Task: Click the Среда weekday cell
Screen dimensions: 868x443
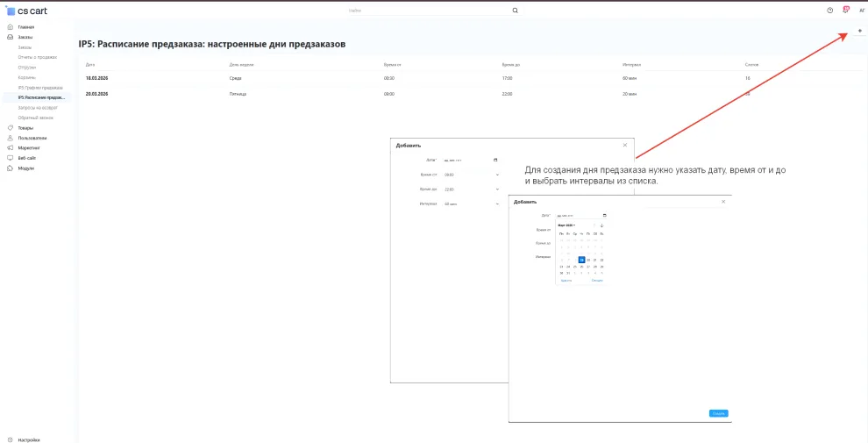Action: pyautogui.click(x=235, y=79)
